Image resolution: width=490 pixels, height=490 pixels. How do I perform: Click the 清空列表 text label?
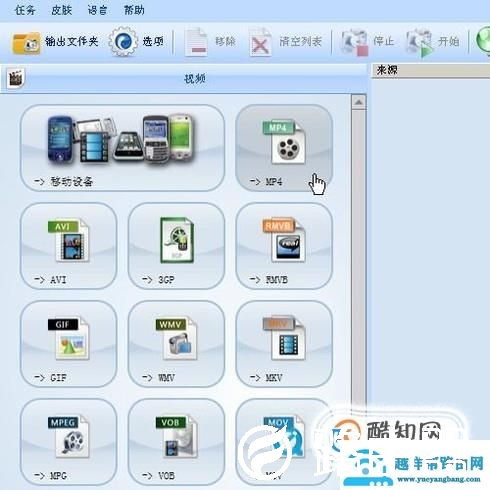pyautogui.click(x=300, y=42)
